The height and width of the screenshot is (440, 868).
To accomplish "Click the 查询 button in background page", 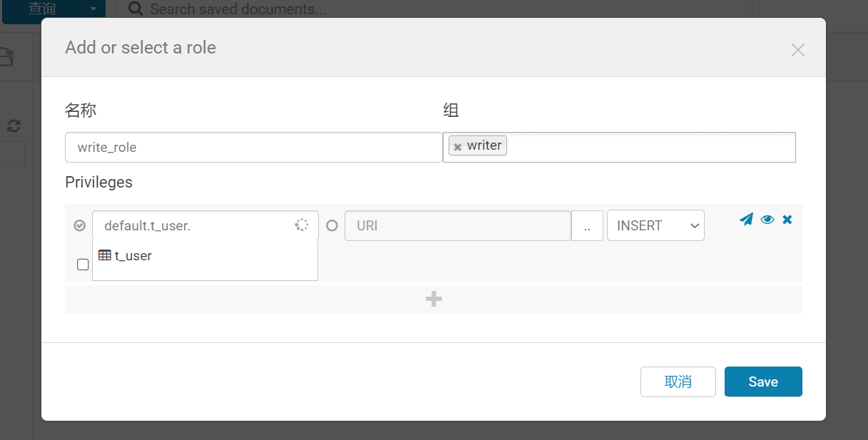I will 42,9.
